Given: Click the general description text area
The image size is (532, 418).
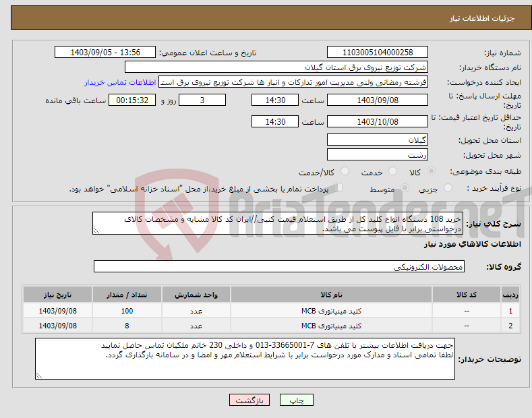Looking at the screenshot, I should pyautogui.click(x=278, y=223).
